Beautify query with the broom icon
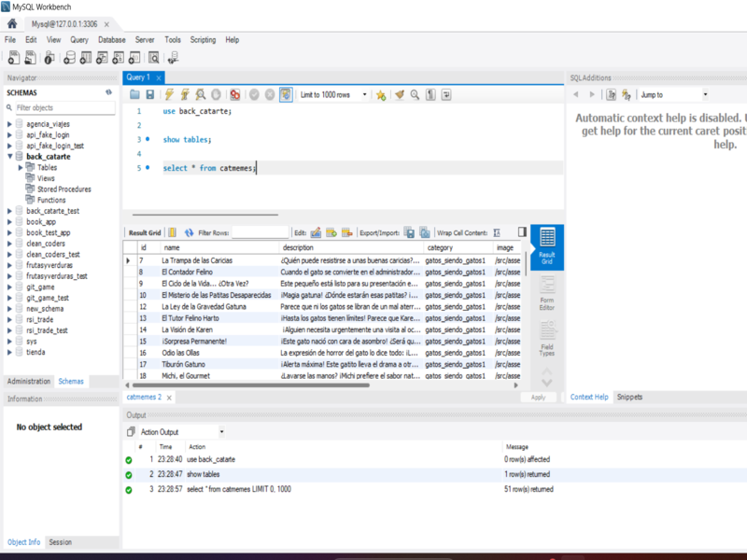The image size is (747, 560). click(x=400, y=95)
